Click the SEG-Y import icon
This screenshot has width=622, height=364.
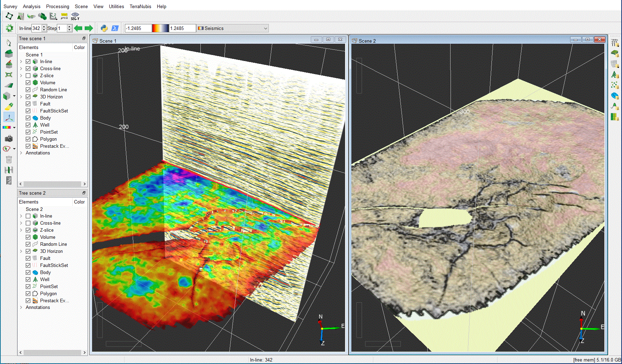(x=75, y=17)
